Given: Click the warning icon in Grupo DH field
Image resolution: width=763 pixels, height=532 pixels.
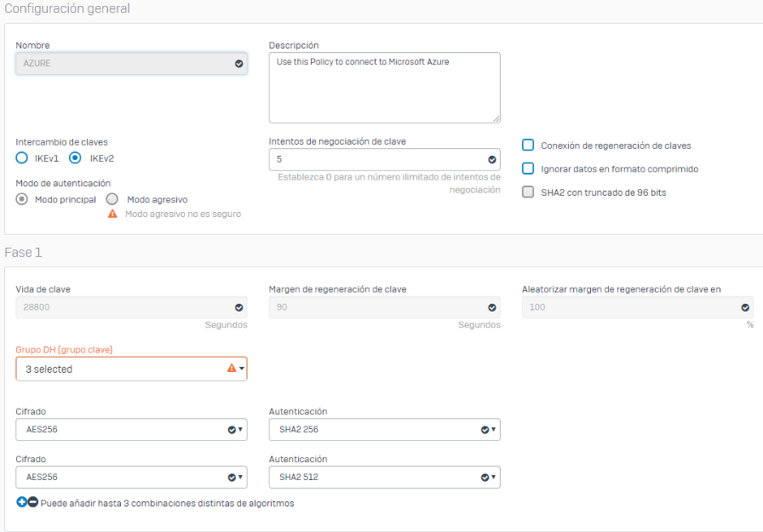Looking at the screenshot, I should point(231,369).
